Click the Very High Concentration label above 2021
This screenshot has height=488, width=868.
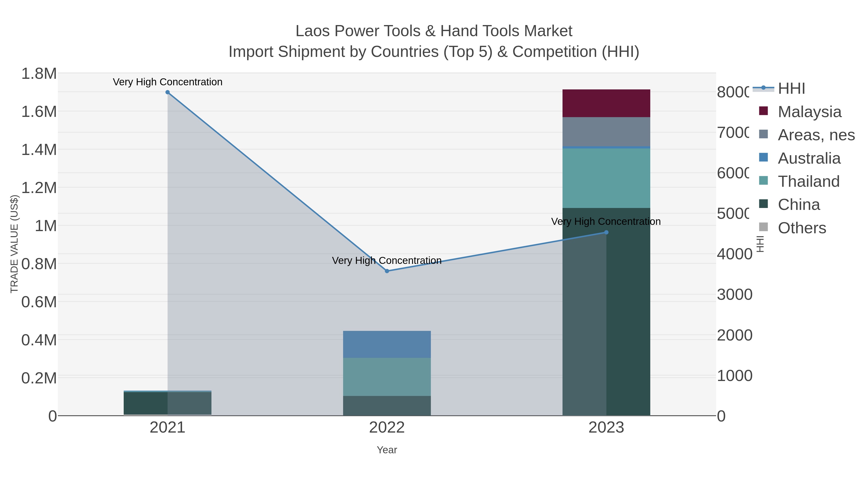(168, 82)
